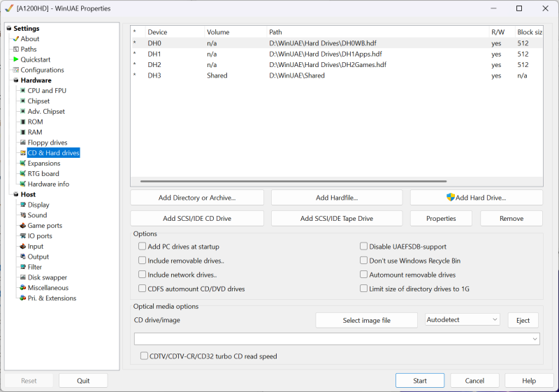Click Add SCSI/IDE CD Drive
The width and height of the screenshot is (559, 392).
pyautogui.click(x=197, y=219)
